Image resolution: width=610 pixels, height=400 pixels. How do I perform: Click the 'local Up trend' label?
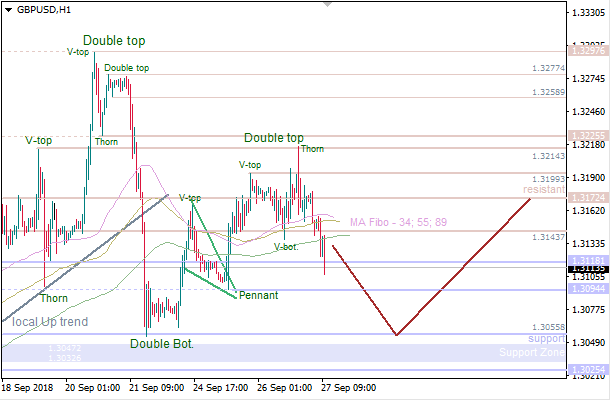[x=50, y=322]
